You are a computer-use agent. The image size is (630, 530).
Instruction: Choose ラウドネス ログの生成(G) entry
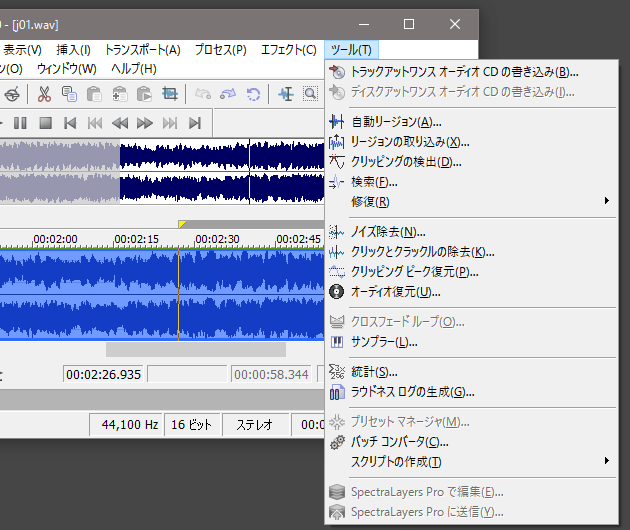pyautogui.click(x=472, y=392)
